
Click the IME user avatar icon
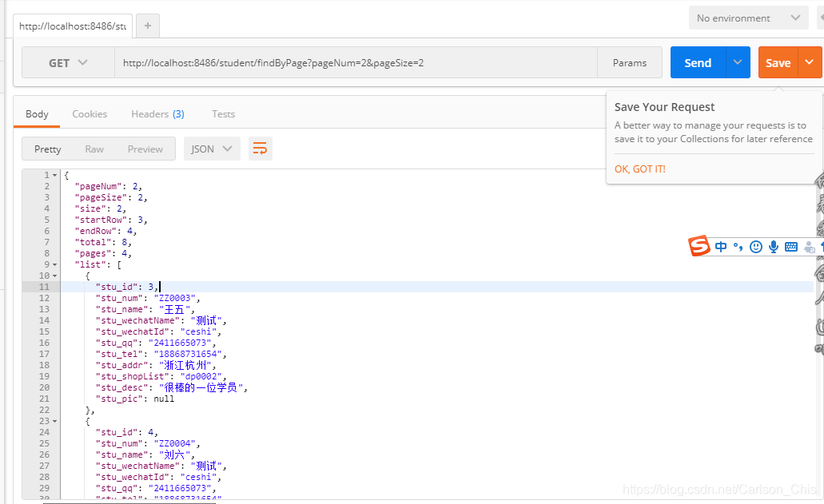(810, 248)
